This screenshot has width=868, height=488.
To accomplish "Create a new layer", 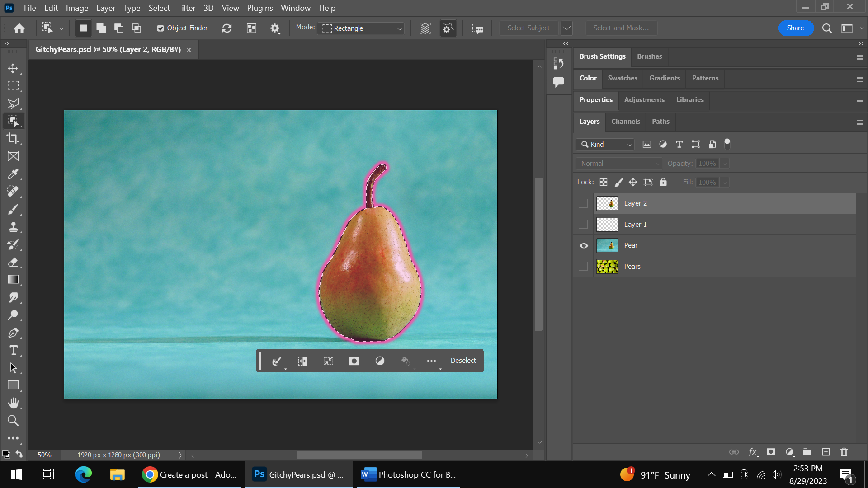I will click(827, 452).
